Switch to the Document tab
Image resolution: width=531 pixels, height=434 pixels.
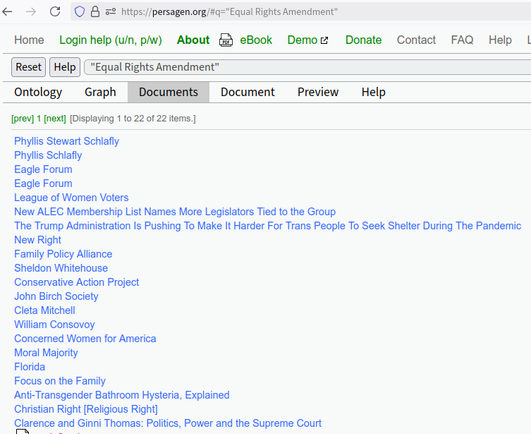click(x=248, y=92)
